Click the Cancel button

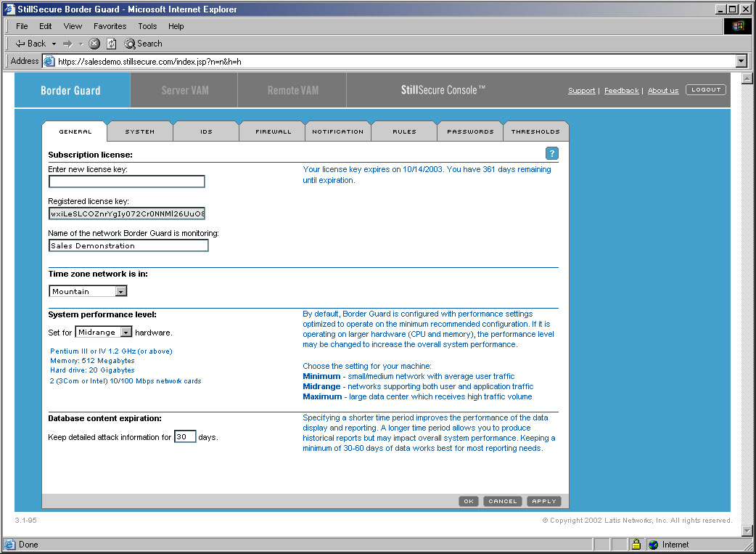pos(502,501)
